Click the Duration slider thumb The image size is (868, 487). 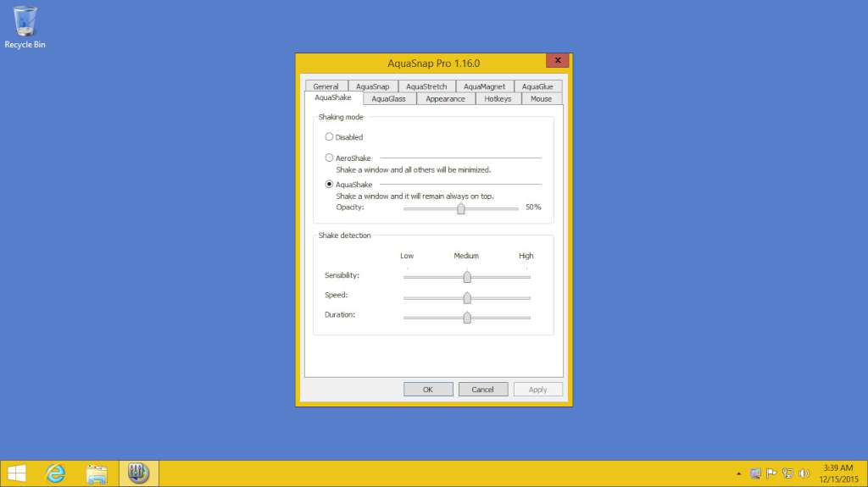click(467, 317)
